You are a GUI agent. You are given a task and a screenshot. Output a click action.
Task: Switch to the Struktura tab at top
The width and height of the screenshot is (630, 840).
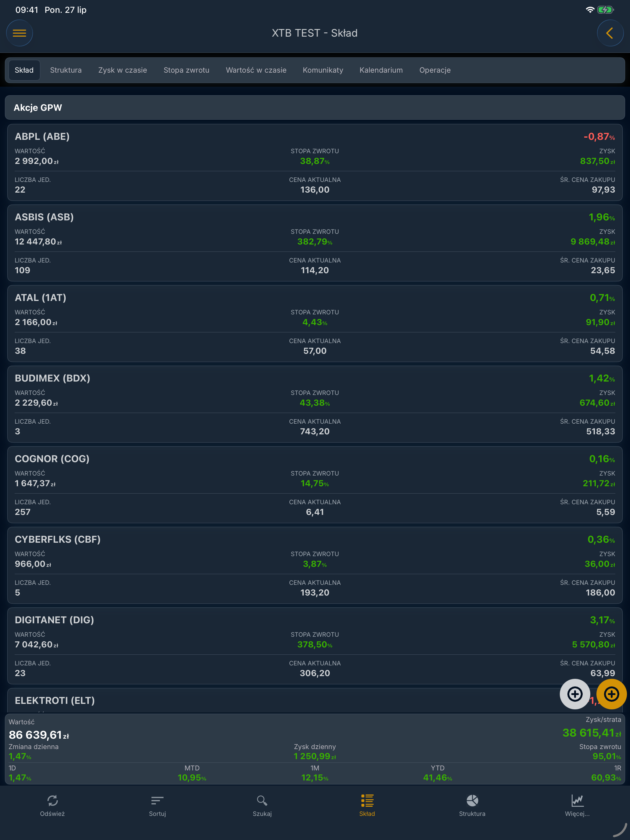[66, 70]
